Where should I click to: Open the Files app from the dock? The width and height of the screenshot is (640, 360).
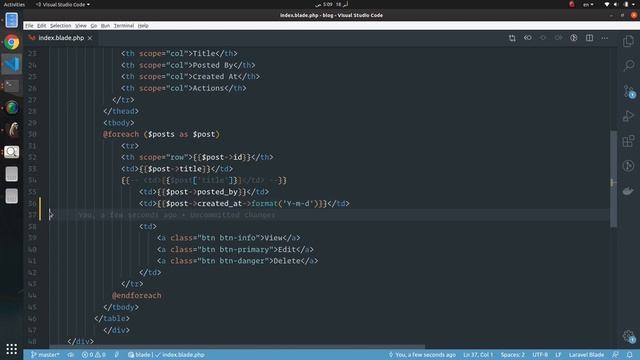(x=11, y=20)
